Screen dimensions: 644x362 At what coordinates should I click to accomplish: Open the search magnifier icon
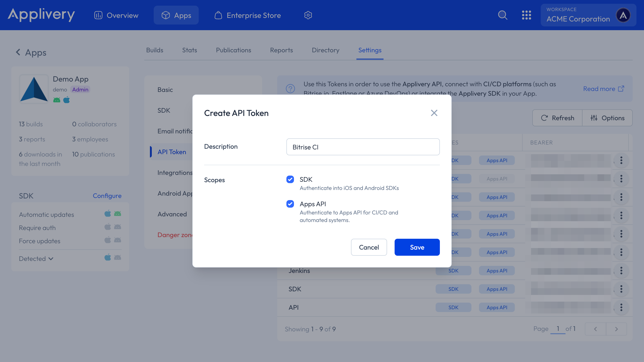[503, 15]
